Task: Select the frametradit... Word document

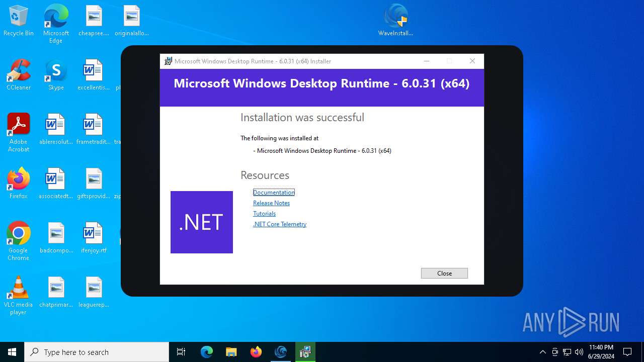Action: pos(94,130)
